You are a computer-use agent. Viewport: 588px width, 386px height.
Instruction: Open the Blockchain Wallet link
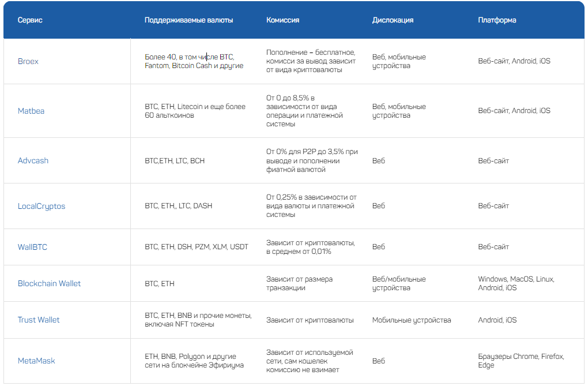[49, 283]
